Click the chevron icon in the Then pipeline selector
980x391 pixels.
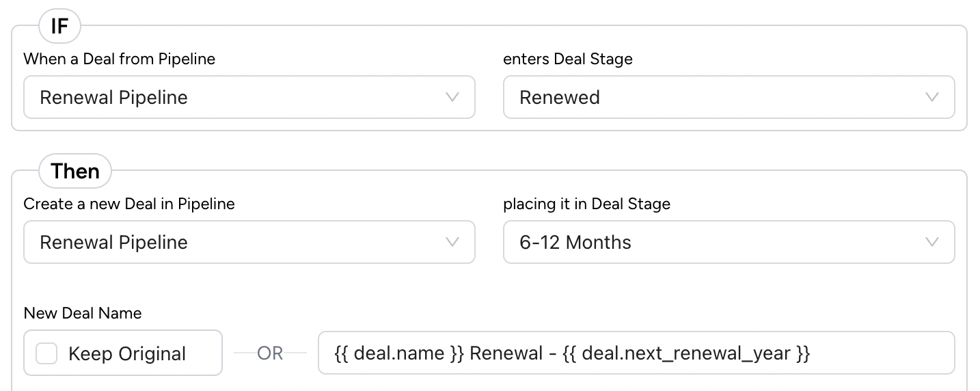(452, 242)
